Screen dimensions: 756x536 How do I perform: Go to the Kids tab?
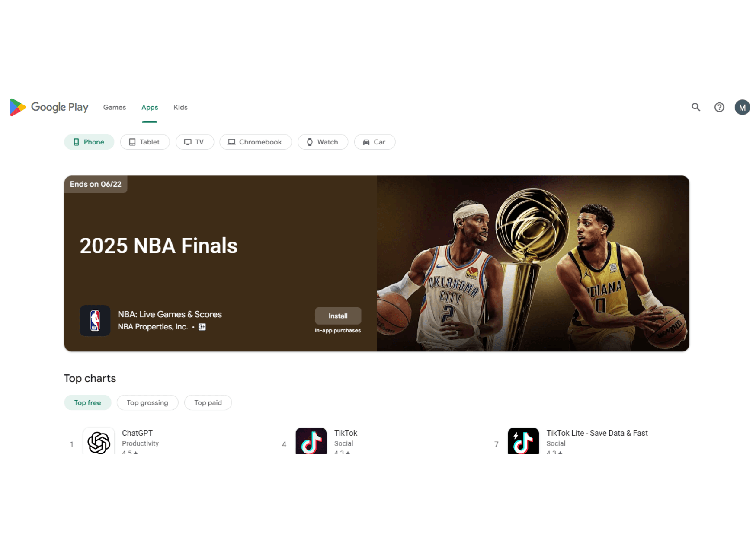click(x=180, y=107)
